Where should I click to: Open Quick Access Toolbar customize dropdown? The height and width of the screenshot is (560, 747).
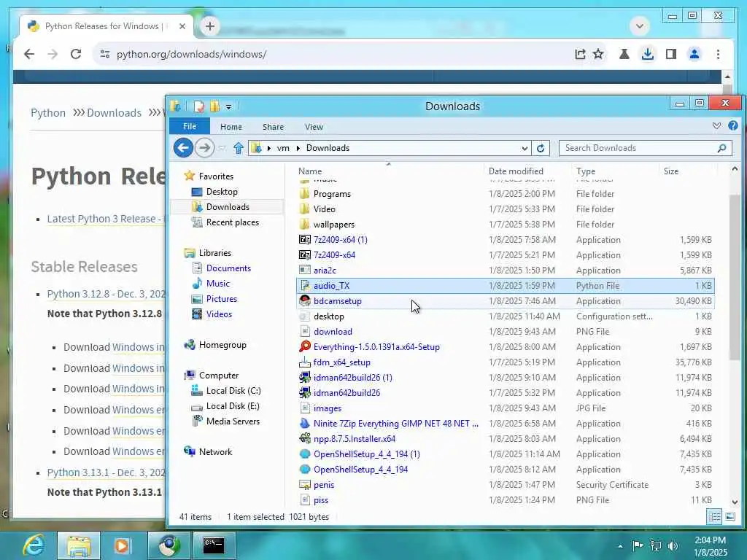point(228,106)
